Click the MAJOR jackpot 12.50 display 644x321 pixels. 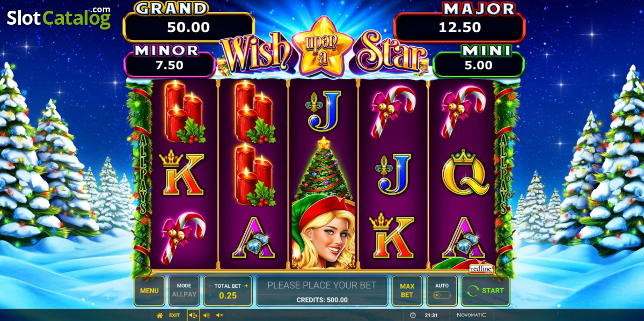459,27
